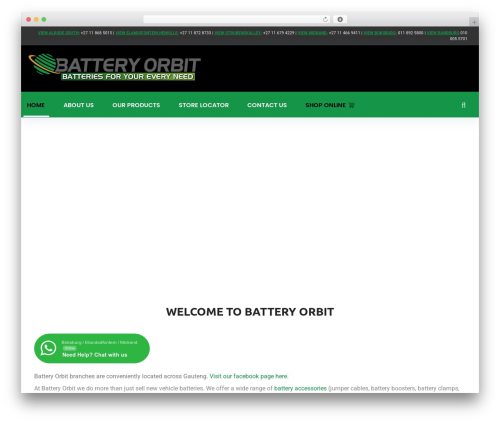
Task: Focus the browser address bar
Action: (x=232, y=19)
